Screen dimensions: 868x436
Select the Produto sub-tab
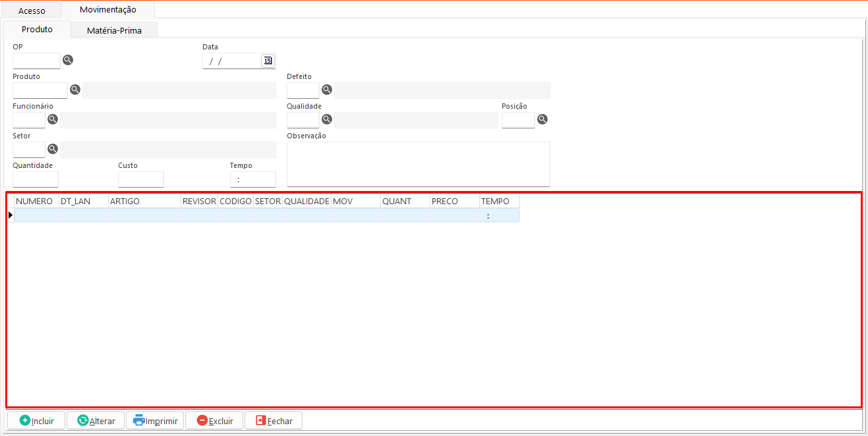click(x=37, y=30)
